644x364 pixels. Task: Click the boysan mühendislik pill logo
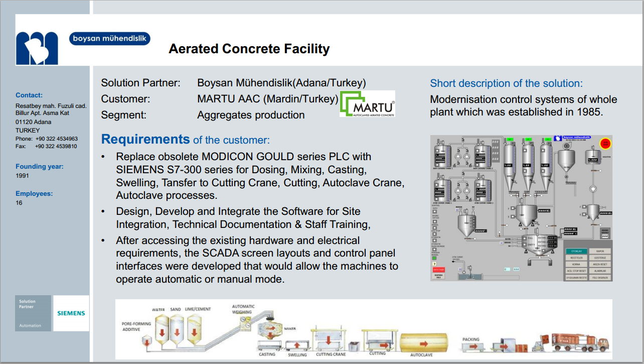point(109,39)
